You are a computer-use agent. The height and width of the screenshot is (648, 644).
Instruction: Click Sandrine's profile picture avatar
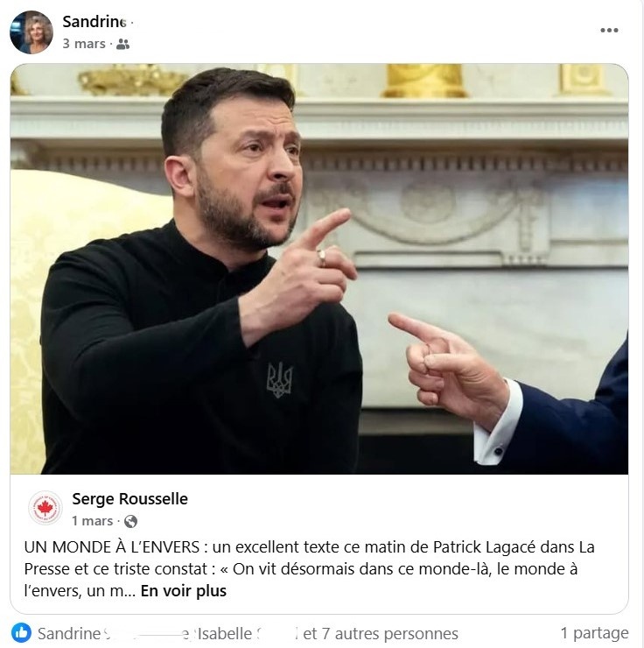[x=31, y=32]
